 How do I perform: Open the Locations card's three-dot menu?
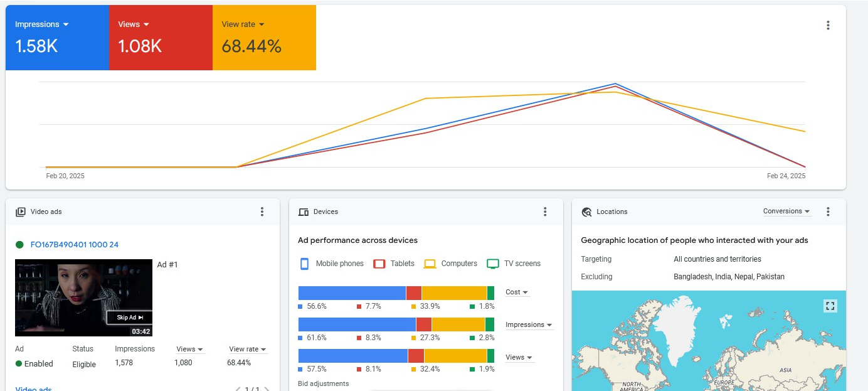828,212
